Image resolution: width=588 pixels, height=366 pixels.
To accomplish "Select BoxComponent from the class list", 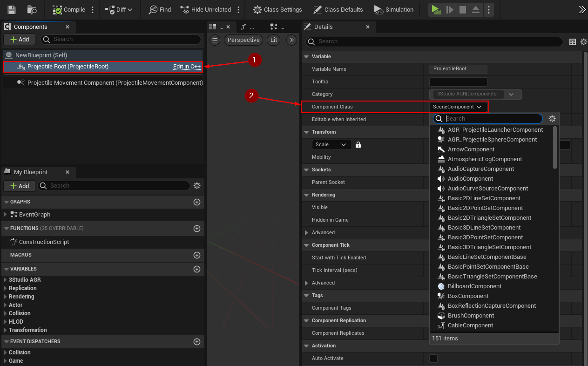I will 468,296.
